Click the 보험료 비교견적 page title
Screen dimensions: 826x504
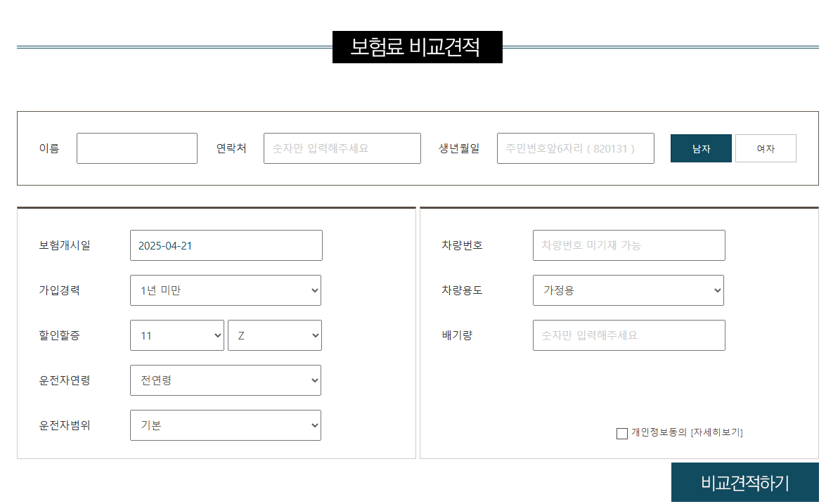pyautogui.click(x=418, y=48)
